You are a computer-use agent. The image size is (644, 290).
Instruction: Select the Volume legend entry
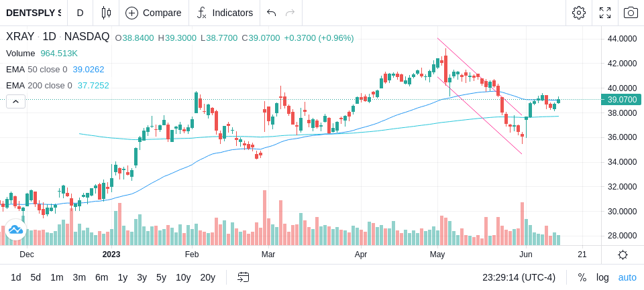tap(42, 54)
